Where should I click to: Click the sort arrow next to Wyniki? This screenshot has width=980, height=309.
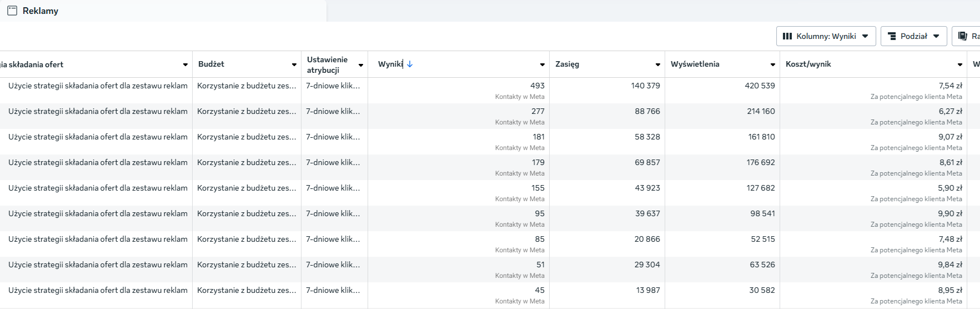(410, 64)
